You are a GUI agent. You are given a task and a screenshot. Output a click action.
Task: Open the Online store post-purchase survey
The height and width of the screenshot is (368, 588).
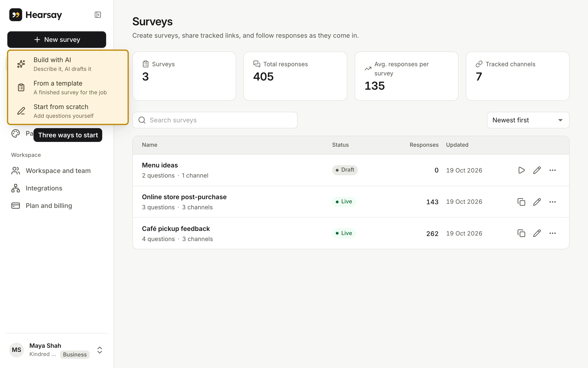click(x=184, y=197)
